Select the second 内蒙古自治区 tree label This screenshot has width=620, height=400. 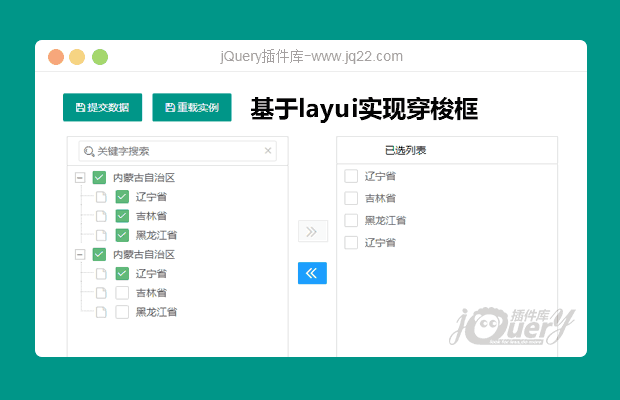tap(144, 254)
